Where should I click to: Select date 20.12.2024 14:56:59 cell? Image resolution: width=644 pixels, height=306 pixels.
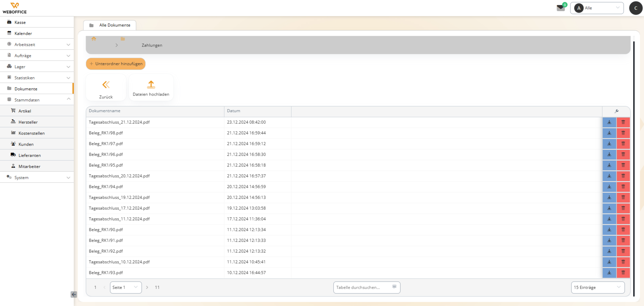[x=258, y=187]
